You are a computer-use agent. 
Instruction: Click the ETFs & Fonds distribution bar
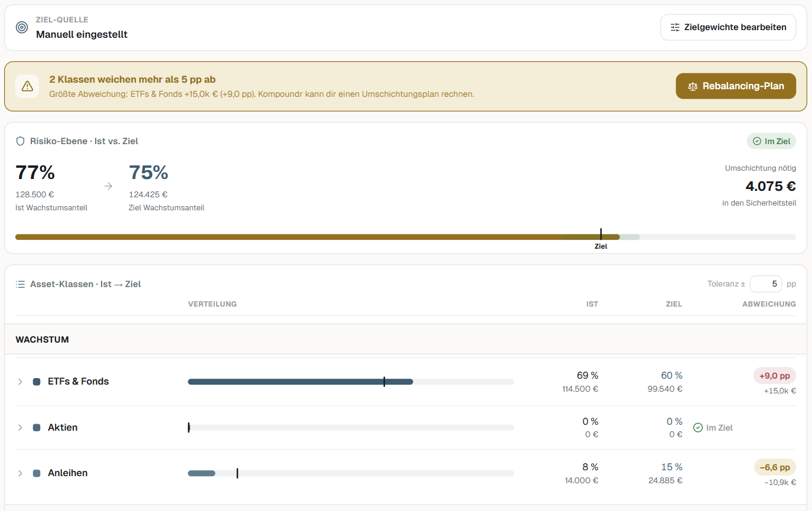[351, 382]
